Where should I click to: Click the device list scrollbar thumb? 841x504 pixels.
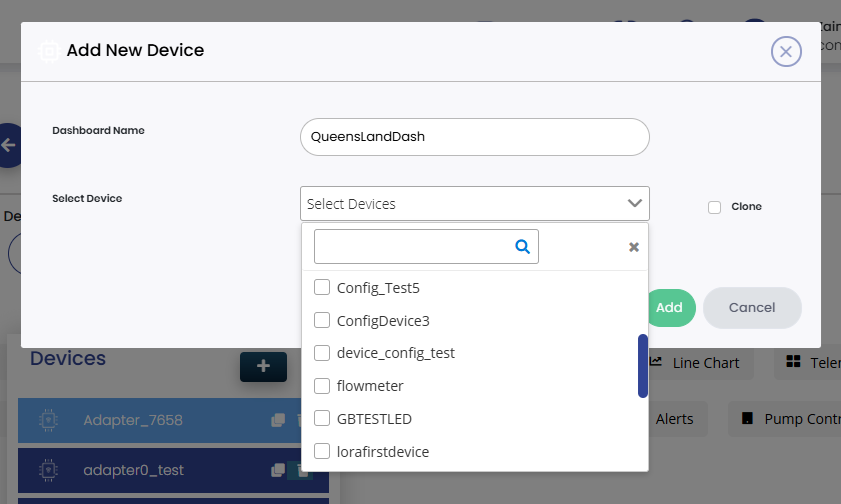(643, 366)
